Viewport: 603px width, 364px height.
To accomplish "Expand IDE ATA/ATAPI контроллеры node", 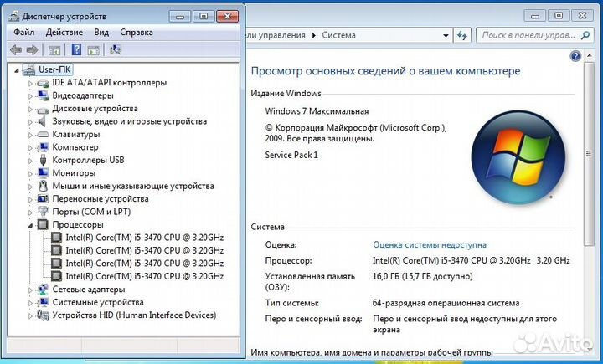I will 30,83.
